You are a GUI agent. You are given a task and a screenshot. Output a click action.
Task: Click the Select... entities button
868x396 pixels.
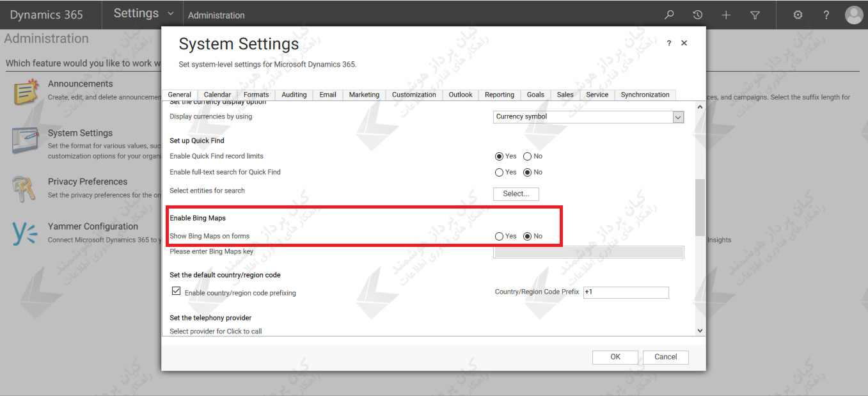point(516,194)
